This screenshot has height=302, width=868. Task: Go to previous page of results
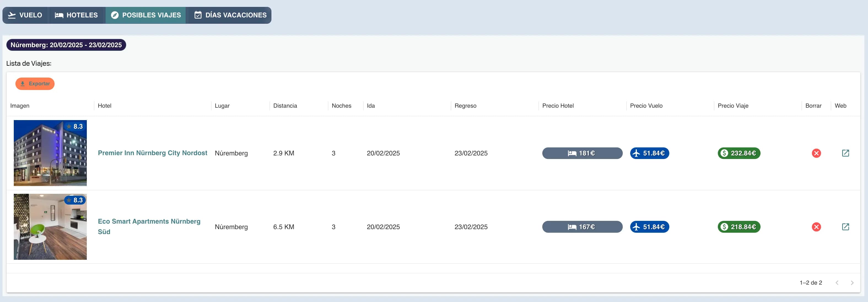coord(837,283)
